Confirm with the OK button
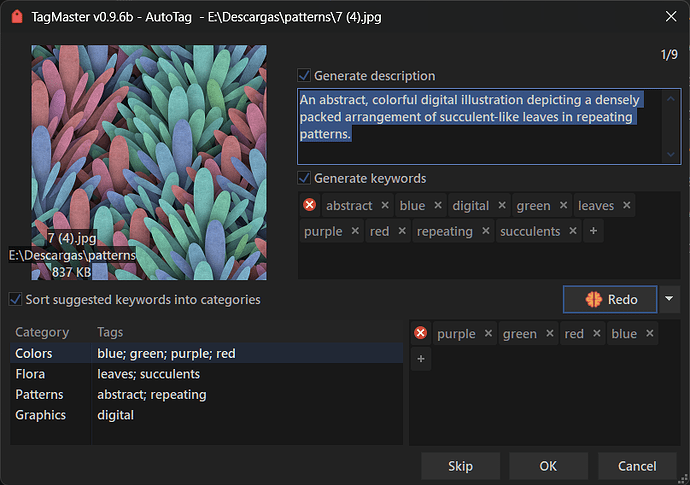Screen dimensions: 690x485 coord(548,466)
